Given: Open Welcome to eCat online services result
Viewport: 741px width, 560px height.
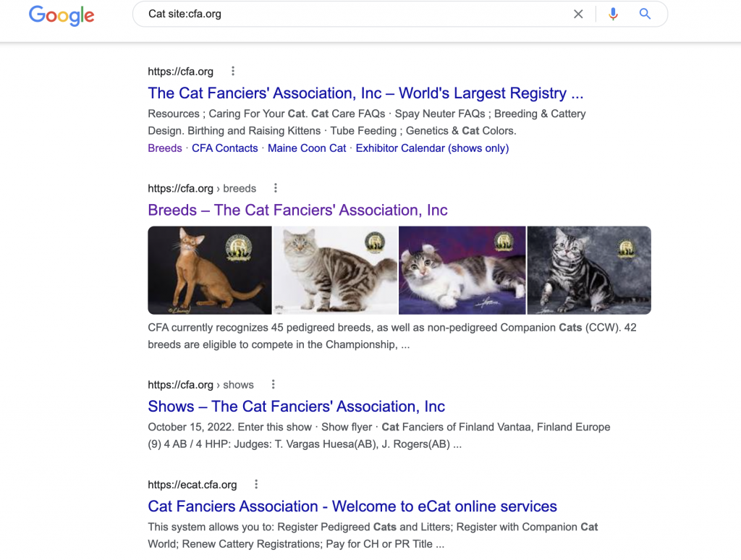Looking at the screenshot, I should [352, 506].
